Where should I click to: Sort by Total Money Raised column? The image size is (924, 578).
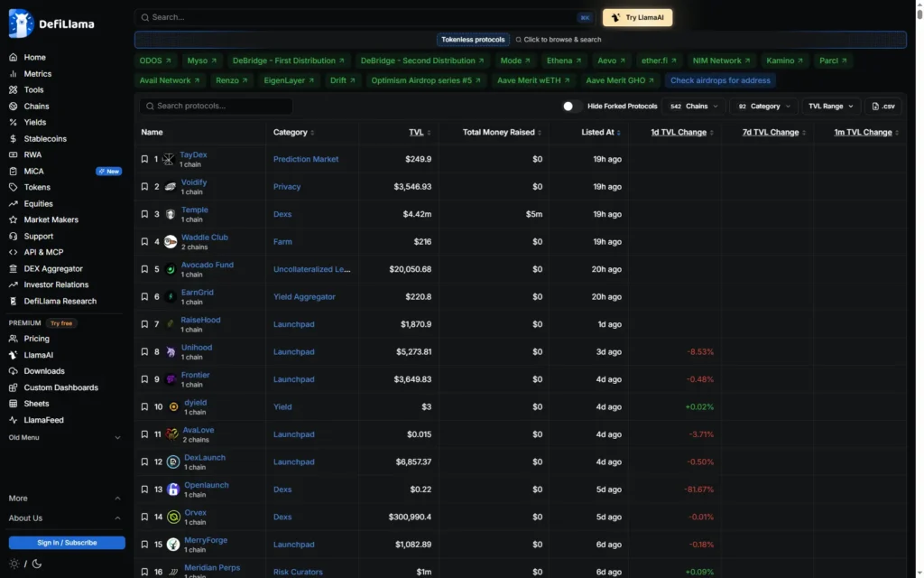(x=502, y=132)
